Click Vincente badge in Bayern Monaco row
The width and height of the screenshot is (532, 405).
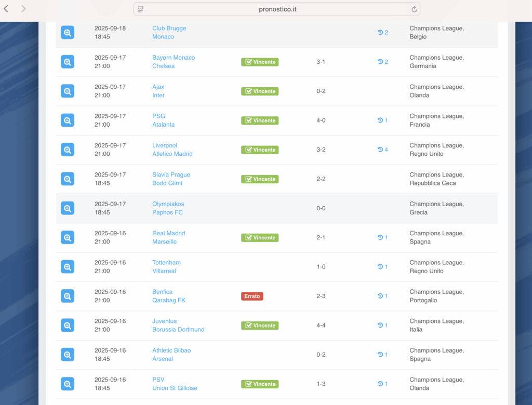(x=260, y=62)
